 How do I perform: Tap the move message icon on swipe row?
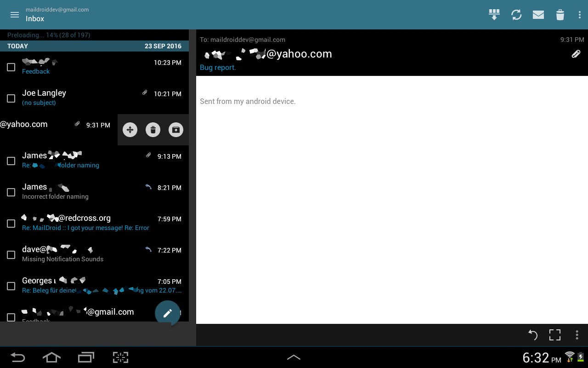(130, 130)
